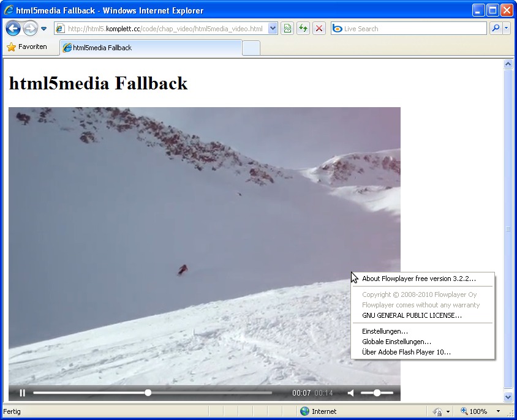Expand the address bar dropdown

click(x=273, y=28)
